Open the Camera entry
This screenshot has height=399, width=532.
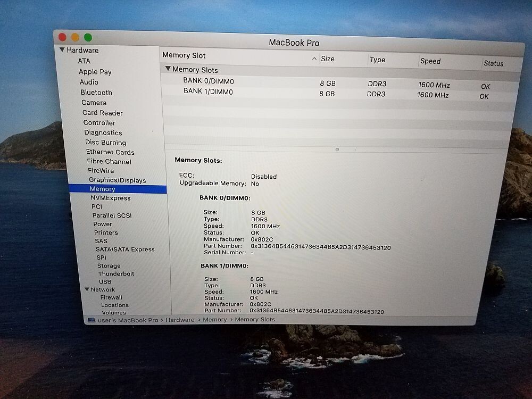[x=94, y=103]
